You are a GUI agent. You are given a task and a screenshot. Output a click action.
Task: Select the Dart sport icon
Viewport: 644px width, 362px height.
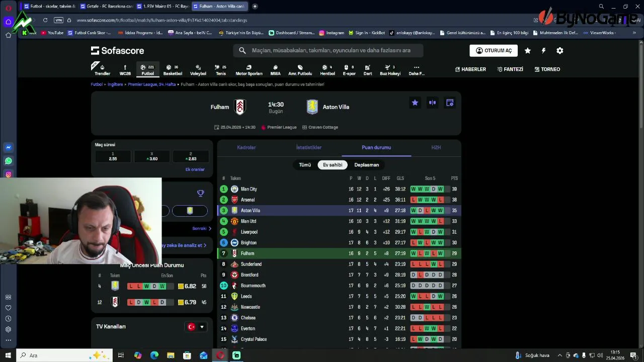click(x=368, y=70)
